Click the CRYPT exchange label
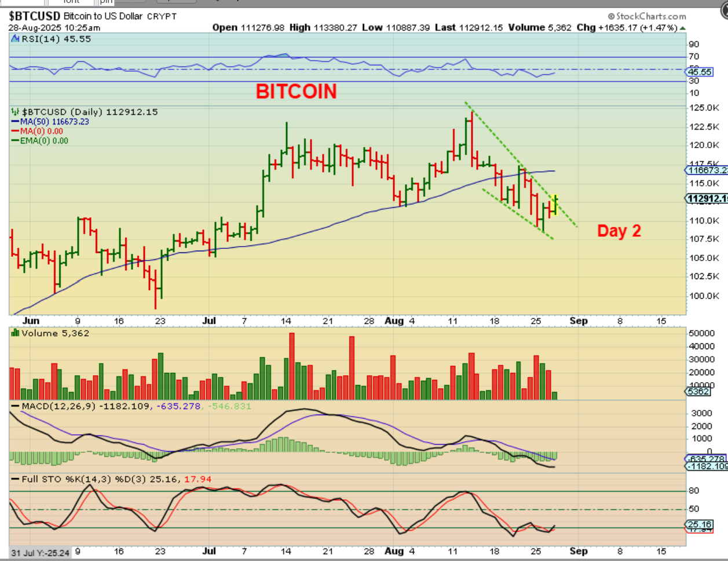The image size is (728, 561). [x=162, y=16]
